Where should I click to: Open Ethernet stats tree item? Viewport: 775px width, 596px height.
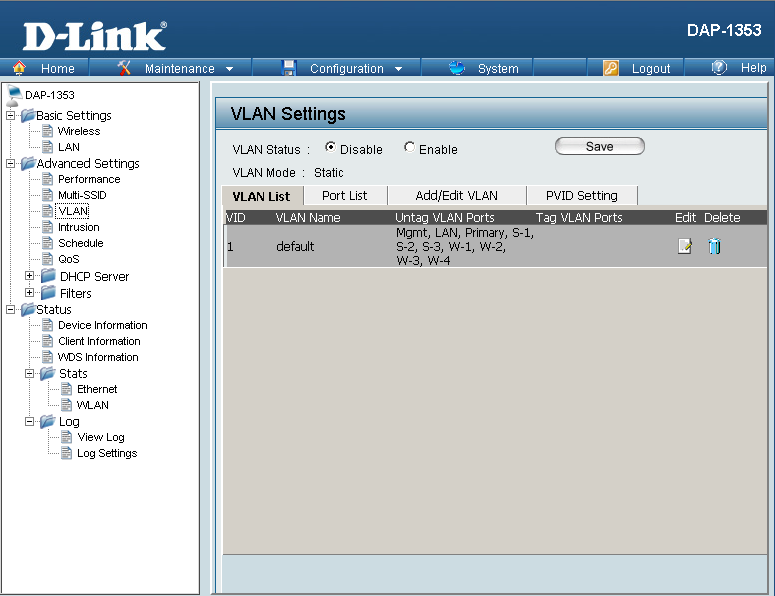click(x=97, y=389)
